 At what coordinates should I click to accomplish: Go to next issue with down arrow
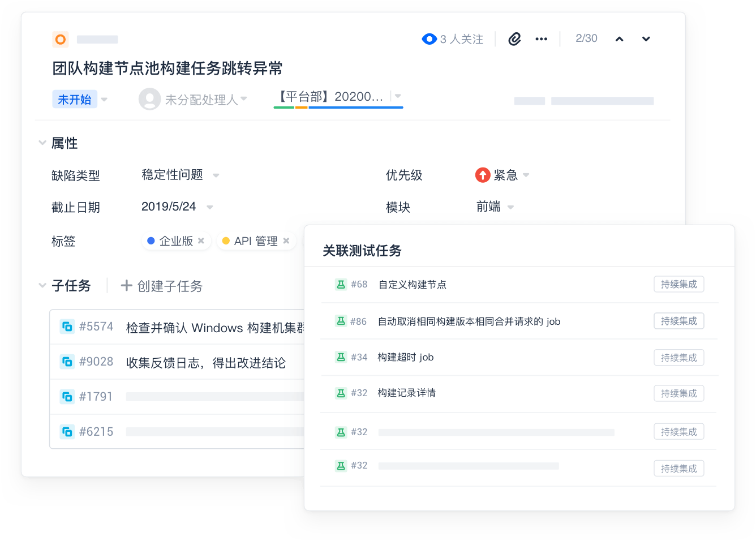pos(646,39)
